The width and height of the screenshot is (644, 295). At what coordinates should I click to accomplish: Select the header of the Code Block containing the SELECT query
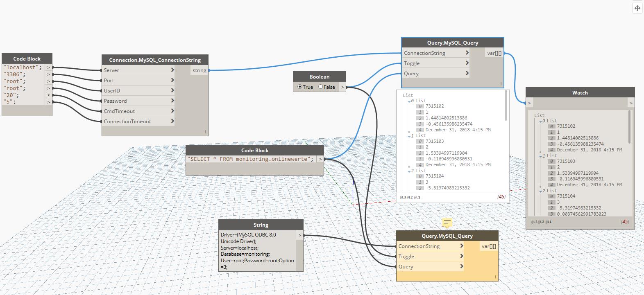click(x=255, y=150)
